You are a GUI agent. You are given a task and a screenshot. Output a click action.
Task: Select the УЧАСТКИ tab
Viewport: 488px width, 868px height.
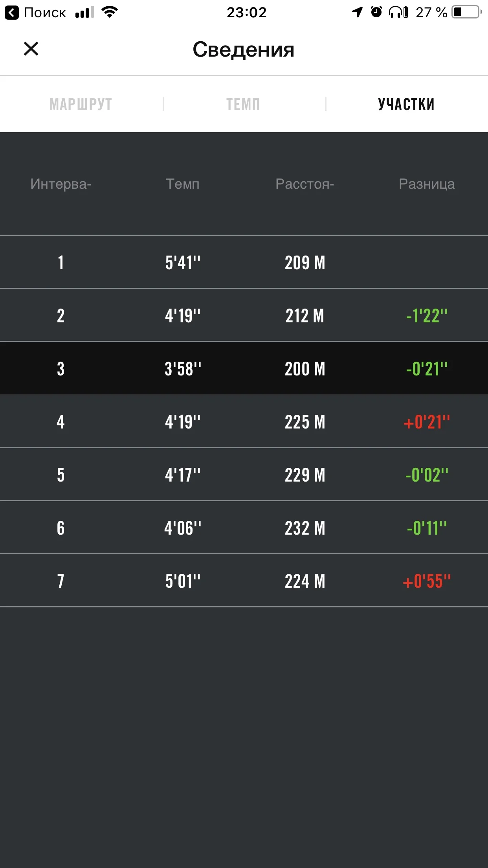[406, 104]
